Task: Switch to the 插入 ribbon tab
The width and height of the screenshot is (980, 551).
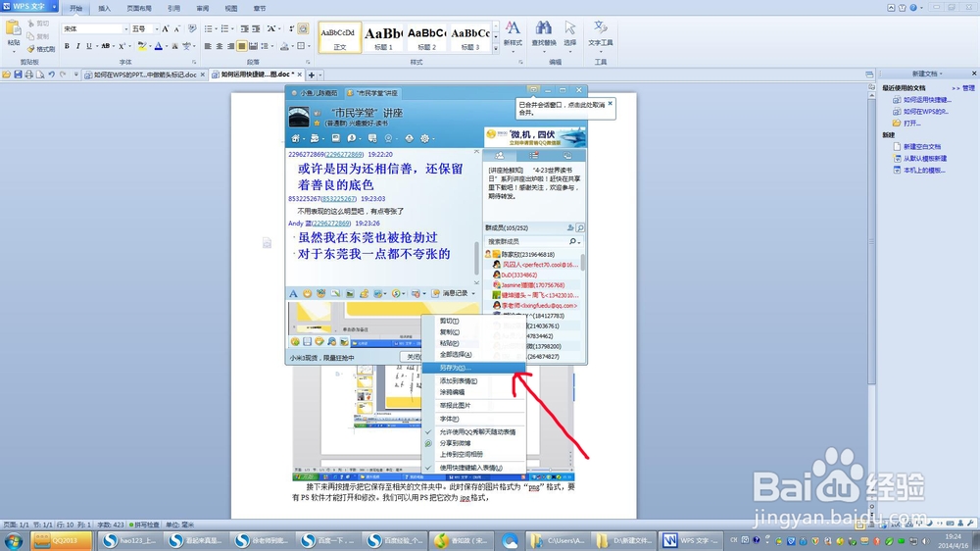Action: 105,8
